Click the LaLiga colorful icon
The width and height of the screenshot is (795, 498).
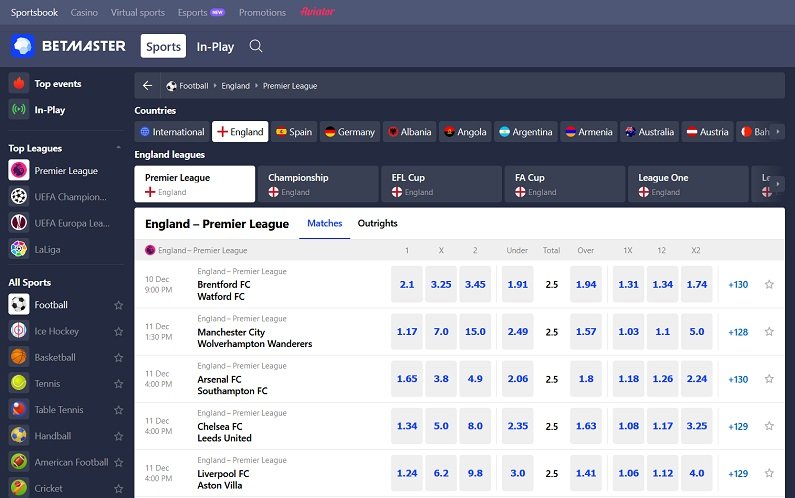point(19,249)
